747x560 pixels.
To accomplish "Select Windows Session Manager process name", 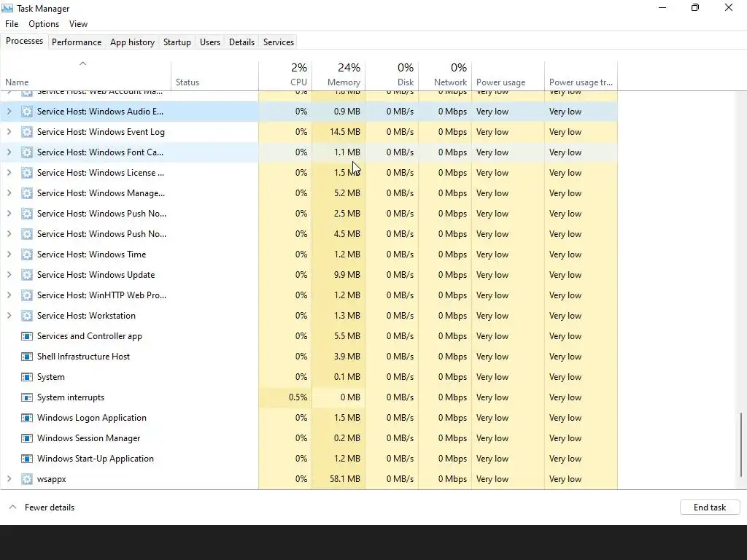I will coord(88,438).
